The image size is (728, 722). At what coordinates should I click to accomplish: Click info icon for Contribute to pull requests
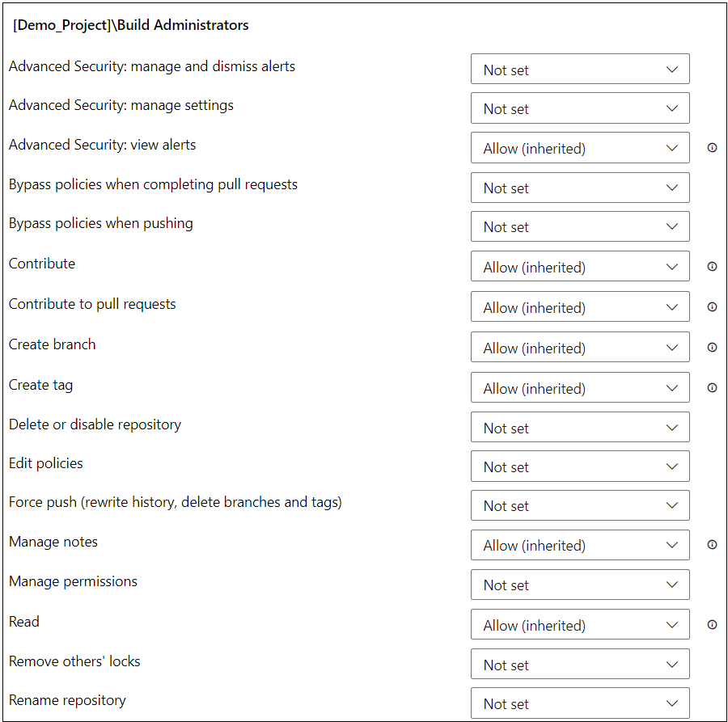[712, 306]
